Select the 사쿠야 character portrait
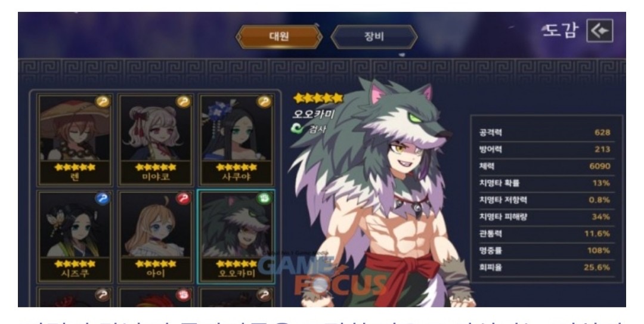 tap(236, 140)
